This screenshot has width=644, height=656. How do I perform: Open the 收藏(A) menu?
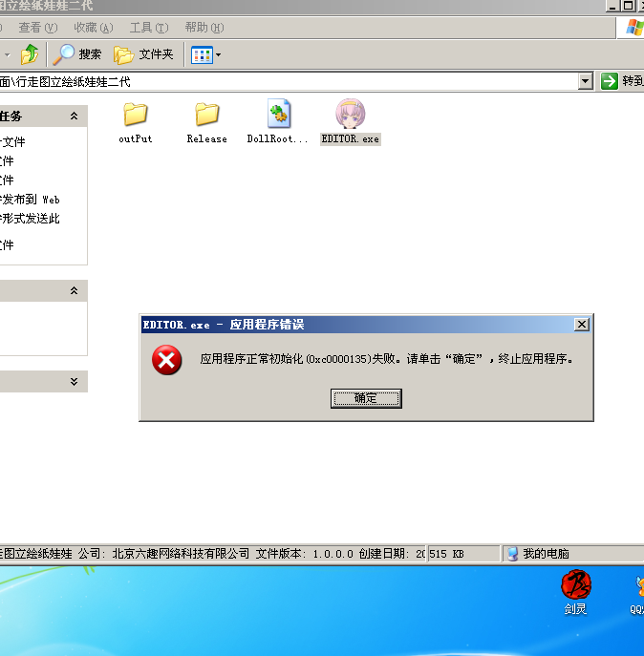point(94,28)
